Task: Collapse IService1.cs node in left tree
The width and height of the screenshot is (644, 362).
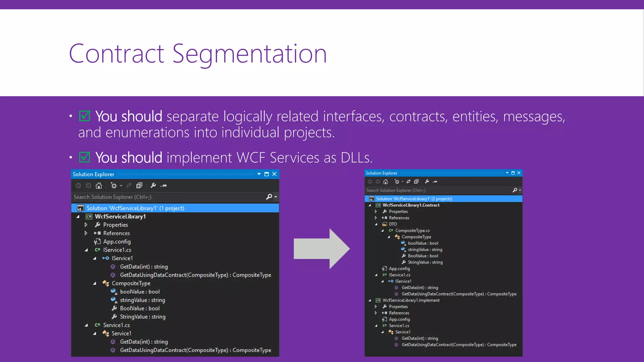Action: [86, 250]
